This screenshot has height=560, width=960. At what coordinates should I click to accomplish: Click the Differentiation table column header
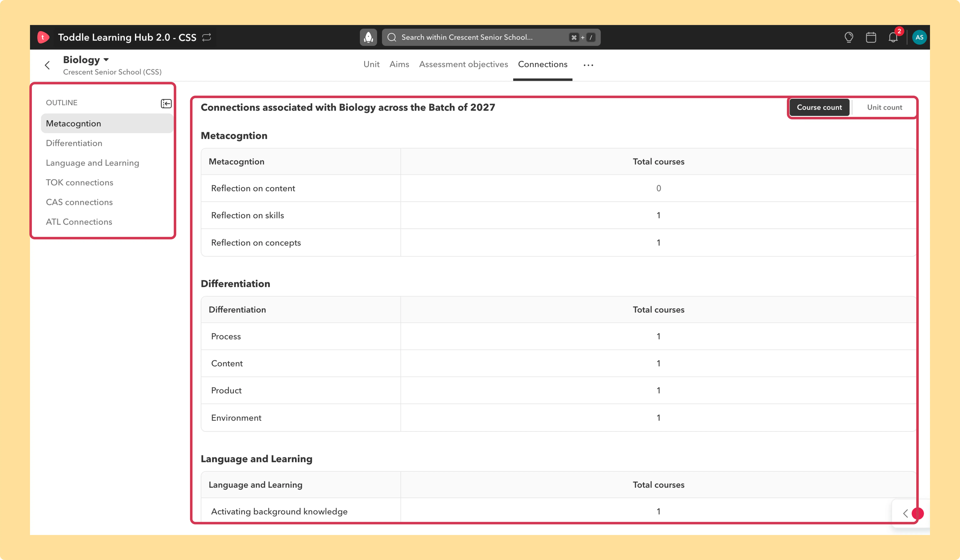pos(237,310)
